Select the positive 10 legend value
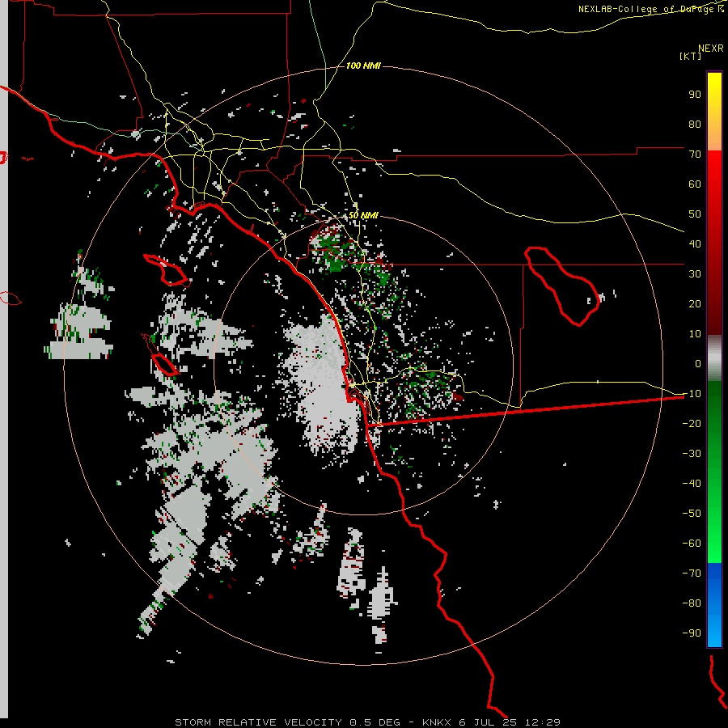The width and height of the screenshot is (728, 728). (695, 334)
